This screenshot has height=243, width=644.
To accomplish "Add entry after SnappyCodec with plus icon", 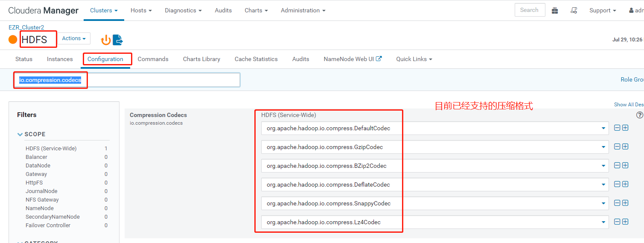I will pyautogui.click(x=625, y=203).
